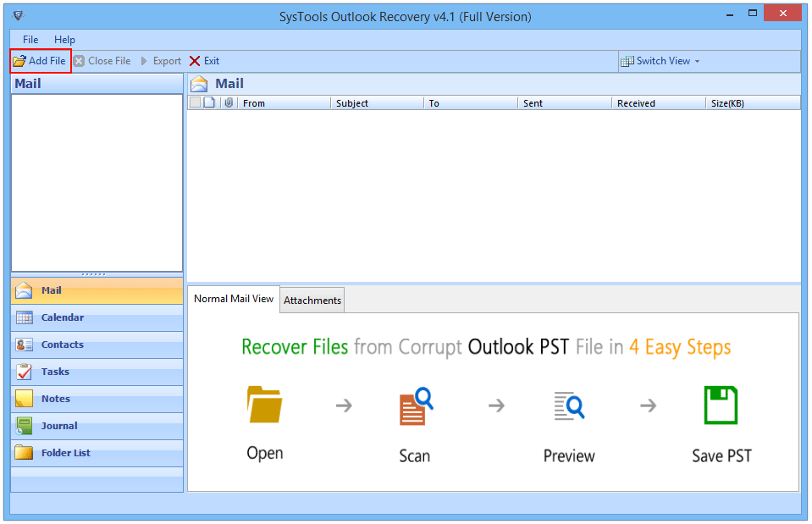Show the Folder List view
This screenshot has height=524, width=812.
click(x=65, y=453)
